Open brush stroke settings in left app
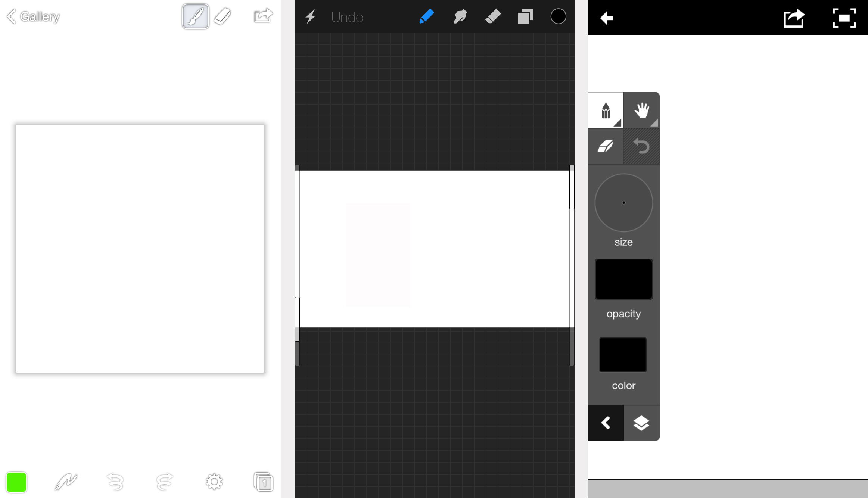The width and height of the screenshot is (868, 498). pyautogui.click(x=65, y=482)
